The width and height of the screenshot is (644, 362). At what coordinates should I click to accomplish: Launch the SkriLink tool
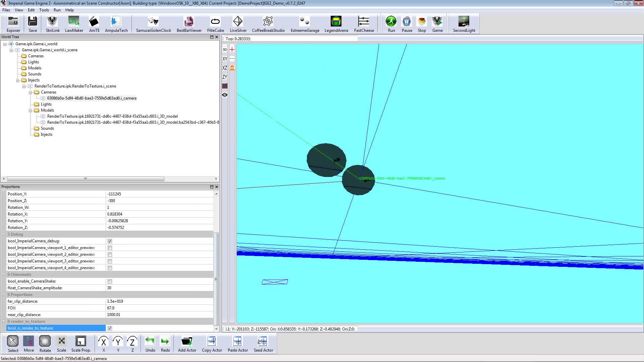coord(53,24)
